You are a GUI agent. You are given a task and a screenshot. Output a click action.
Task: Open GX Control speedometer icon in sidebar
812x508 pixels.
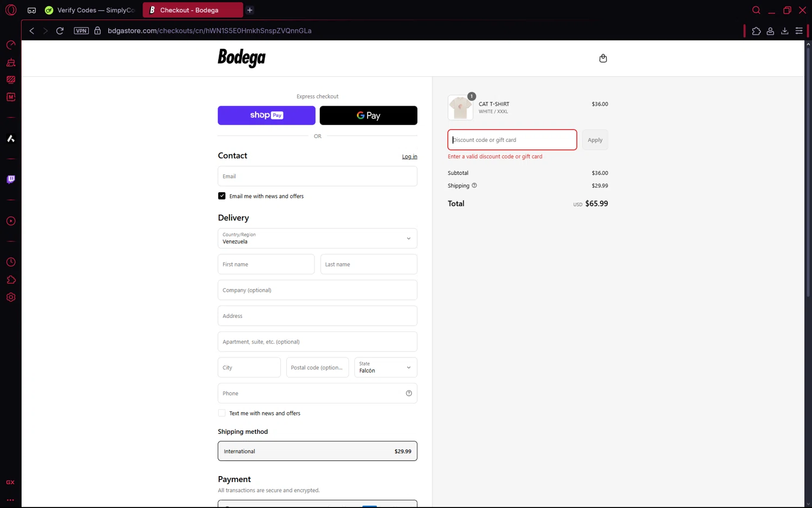coord(11,45)
